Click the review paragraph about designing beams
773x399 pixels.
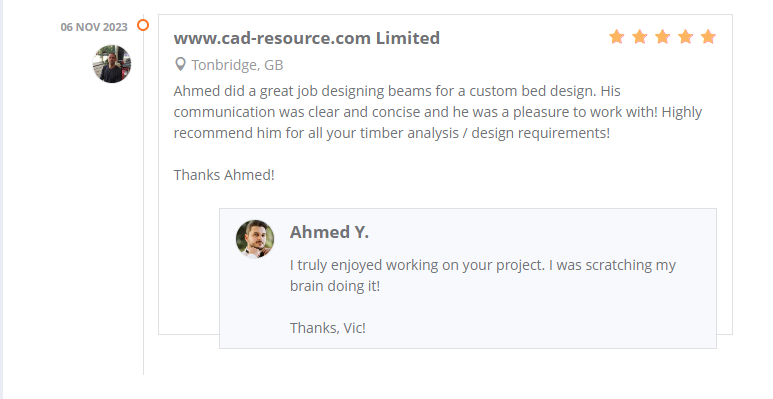438,112
